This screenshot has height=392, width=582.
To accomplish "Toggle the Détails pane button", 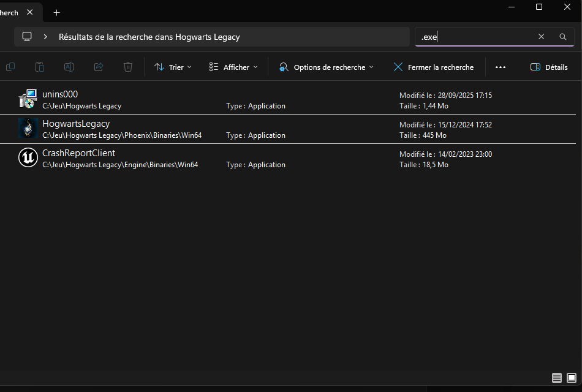I will pos(549,67).
